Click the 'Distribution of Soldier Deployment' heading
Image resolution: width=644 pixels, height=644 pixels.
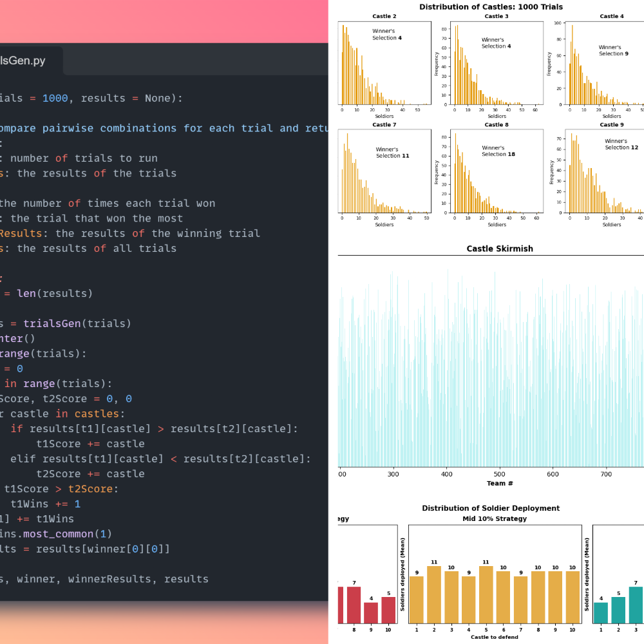coord(491,508)
